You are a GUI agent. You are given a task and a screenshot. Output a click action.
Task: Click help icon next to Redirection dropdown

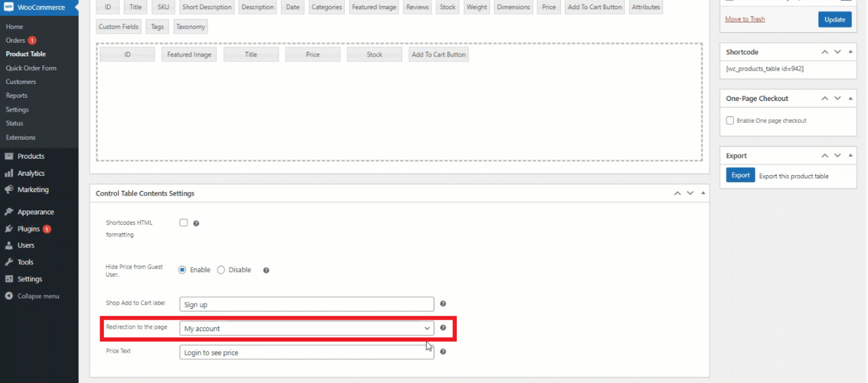point(443,328)
